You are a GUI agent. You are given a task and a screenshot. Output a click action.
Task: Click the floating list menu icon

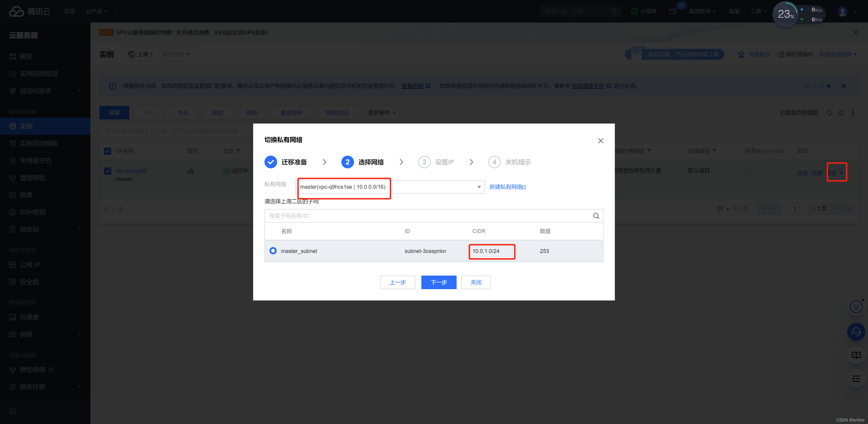point(856,379)
